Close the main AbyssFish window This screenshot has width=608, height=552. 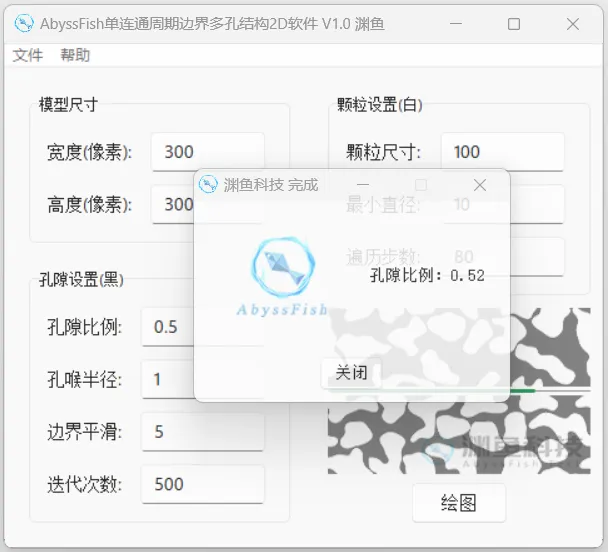[x=573, y=24]
